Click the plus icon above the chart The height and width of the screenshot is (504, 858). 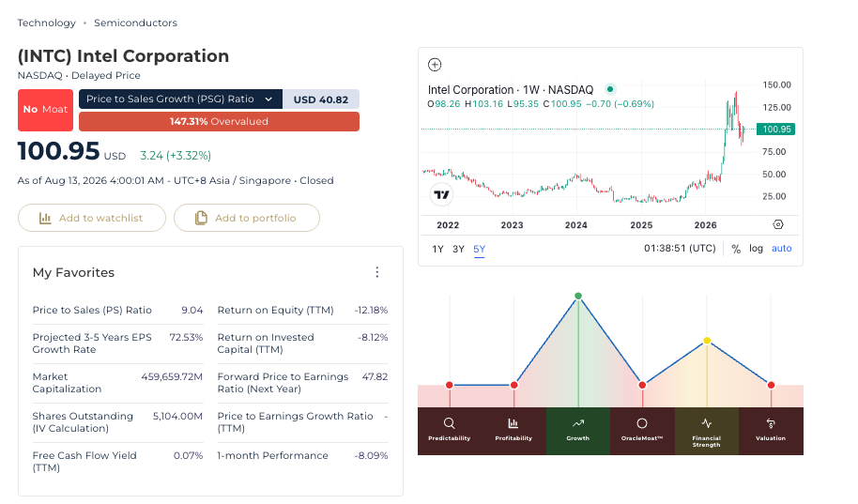point(435,65)
